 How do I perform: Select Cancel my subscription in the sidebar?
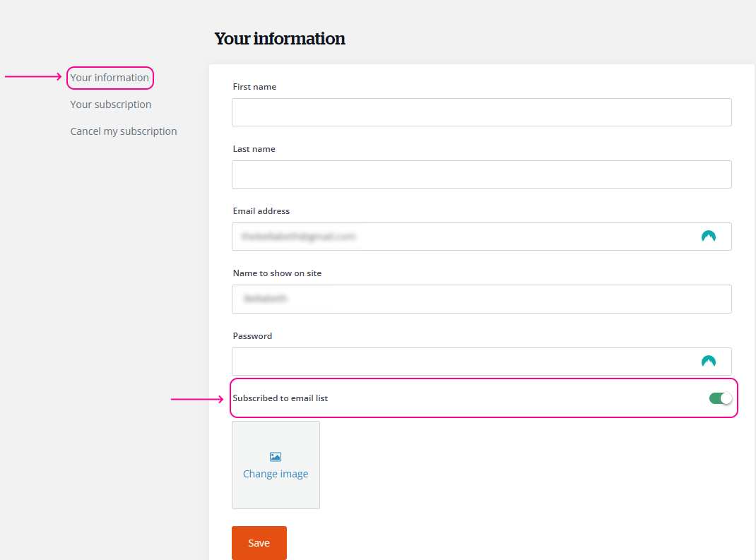click(124, 131)
